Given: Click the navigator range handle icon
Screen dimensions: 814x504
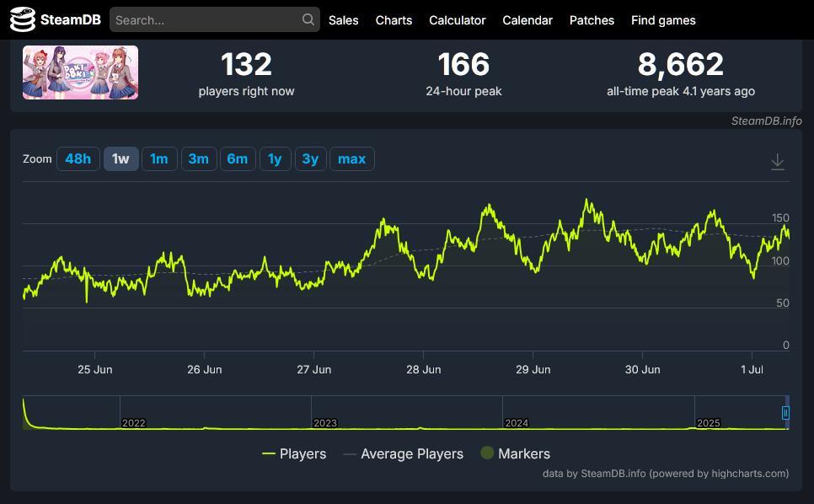Looking at the screenshot, I should tap(785, 413).
